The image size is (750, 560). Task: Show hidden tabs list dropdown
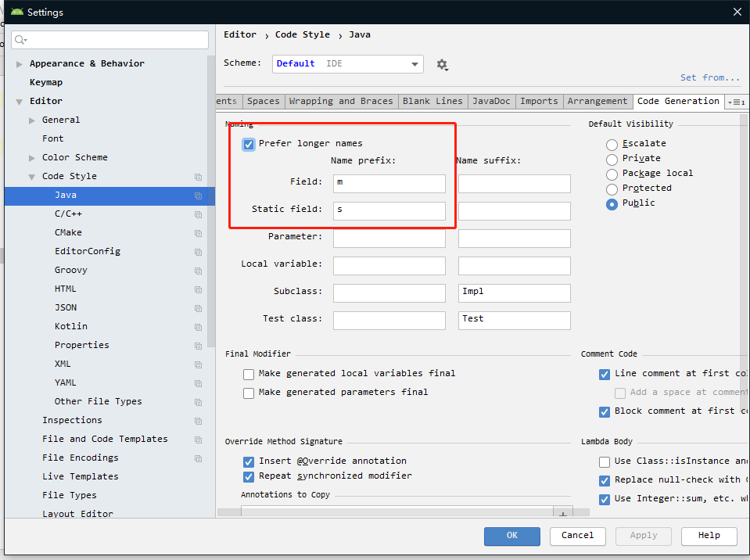(x=737, y=102)
